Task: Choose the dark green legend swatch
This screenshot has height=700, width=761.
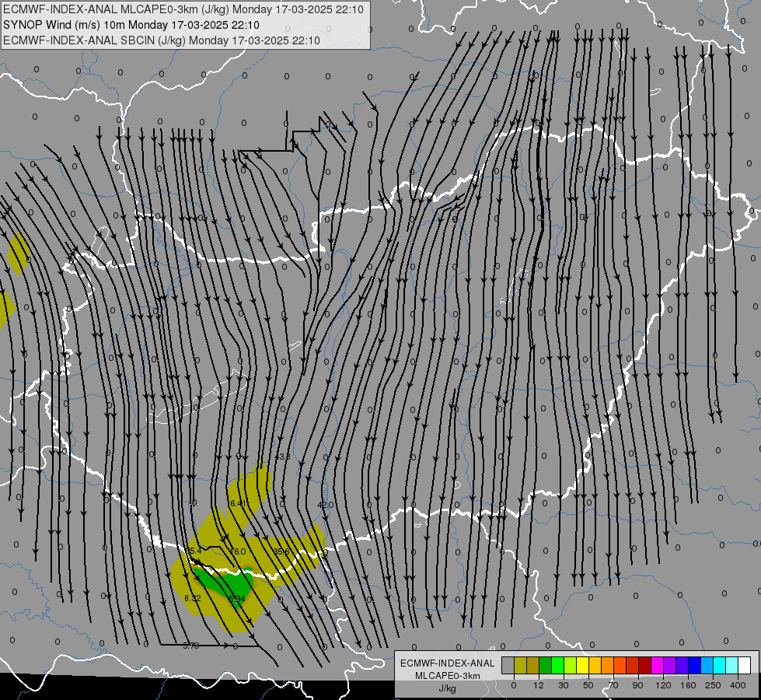Action: coord(546,665)
